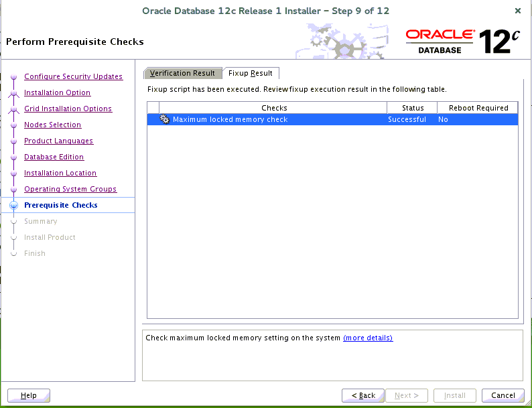This screenshot has height=408, width=532.
Task: Select the Fixup Result tab
Action: tap(251, 73)
